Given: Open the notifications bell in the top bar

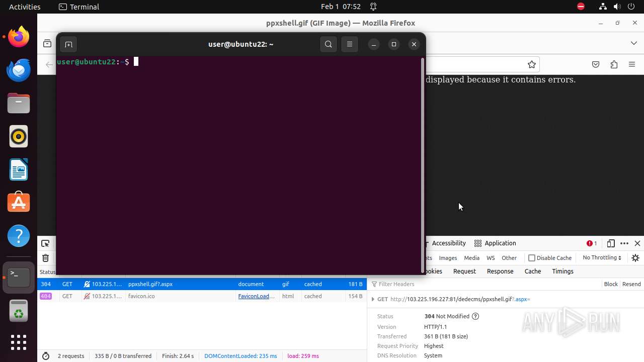Looking at the screenshot, I should 373,7.
